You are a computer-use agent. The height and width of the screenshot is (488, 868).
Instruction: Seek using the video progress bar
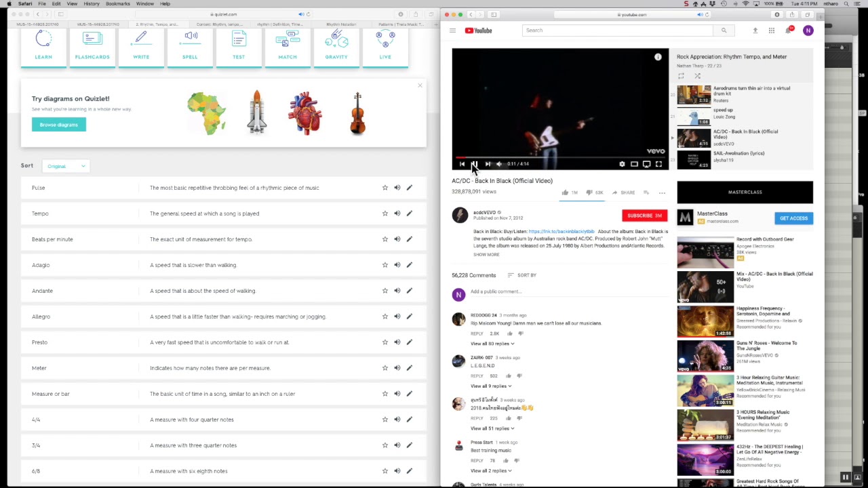coord(560,157)
